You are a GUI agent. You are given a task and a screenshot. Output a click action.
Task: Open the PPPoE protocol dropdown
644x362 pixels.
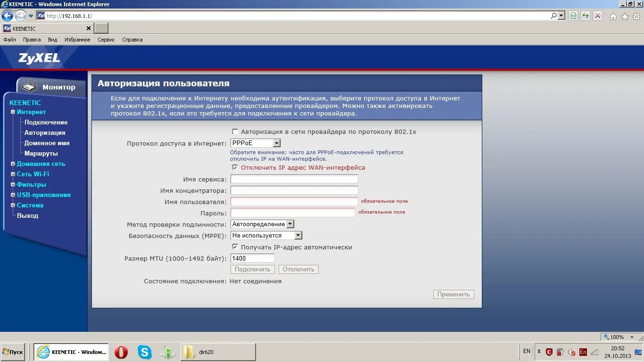pyautogui.click(x=256, y=143)
